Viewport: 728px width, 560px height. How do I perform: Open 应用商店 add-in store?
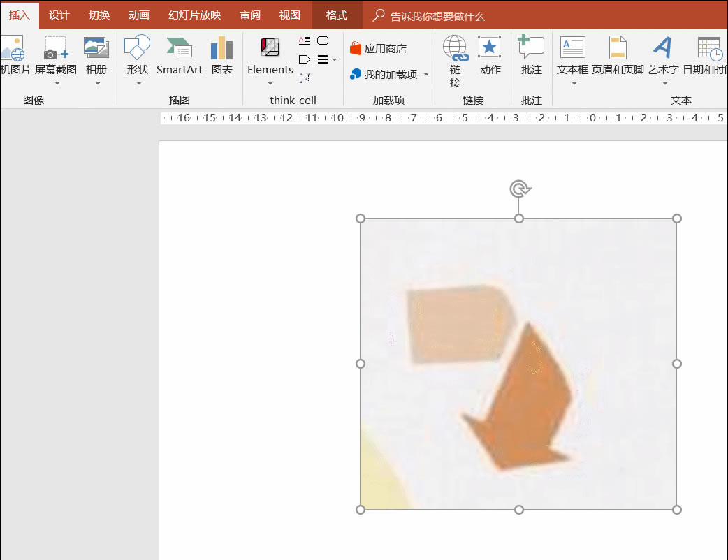pyautogui.click(x=379, y=48)
